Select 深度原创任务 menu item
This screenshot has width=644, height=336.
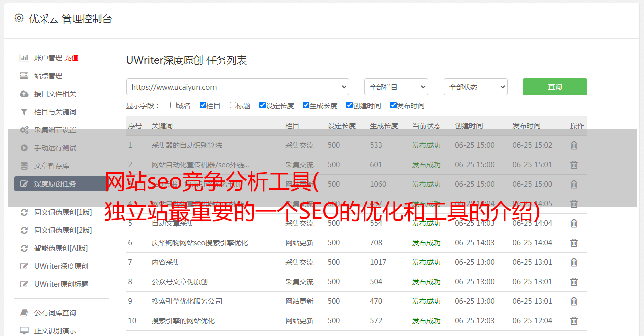[55, 184]
